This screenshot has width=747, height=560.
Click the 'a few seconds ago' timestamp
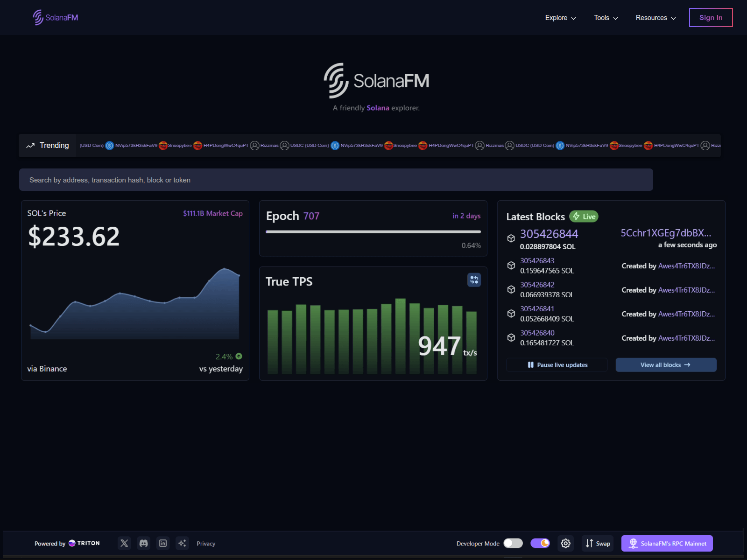point(687,245)
